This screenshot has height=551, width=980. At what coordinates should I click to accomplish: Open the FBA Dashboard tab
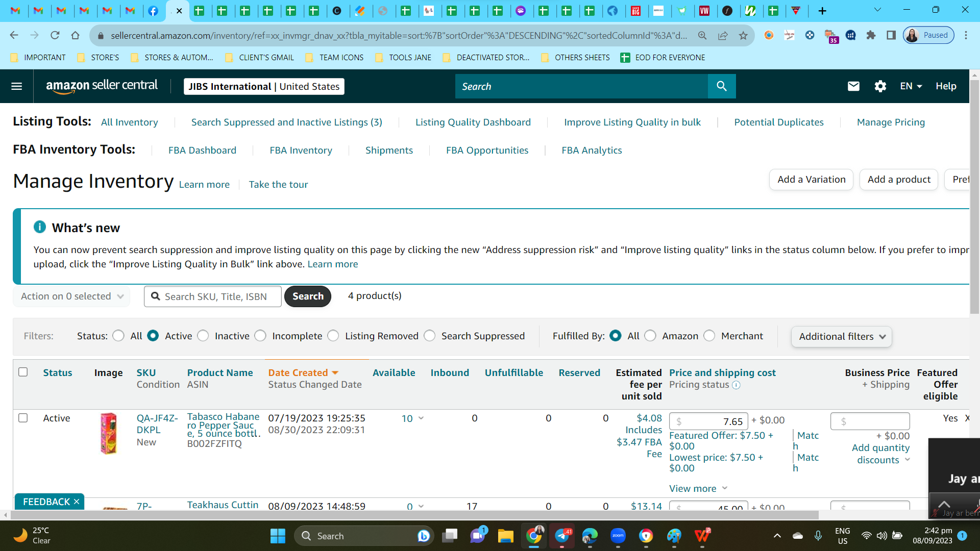[203, 150]
